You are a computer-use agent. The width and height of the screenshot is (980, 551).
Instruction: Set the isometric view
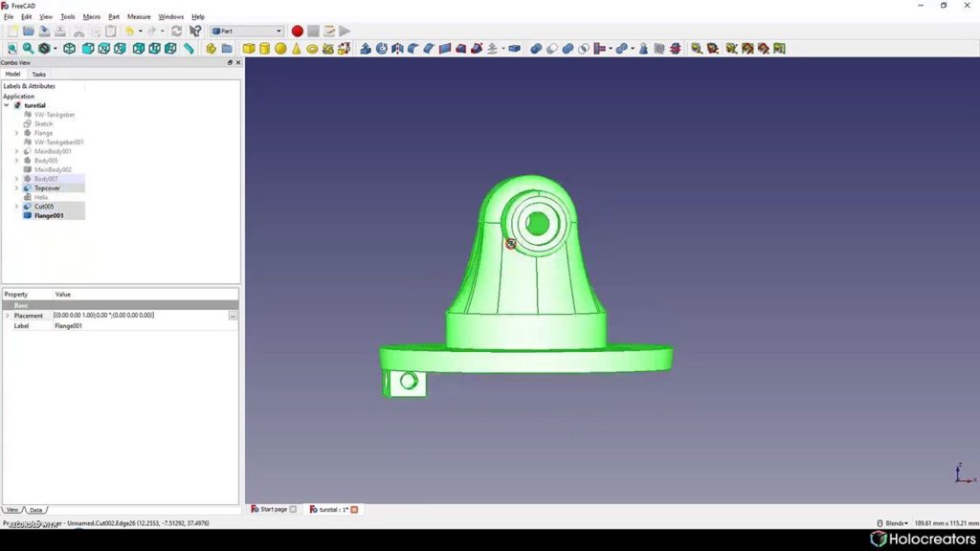[x=69, y=49]
